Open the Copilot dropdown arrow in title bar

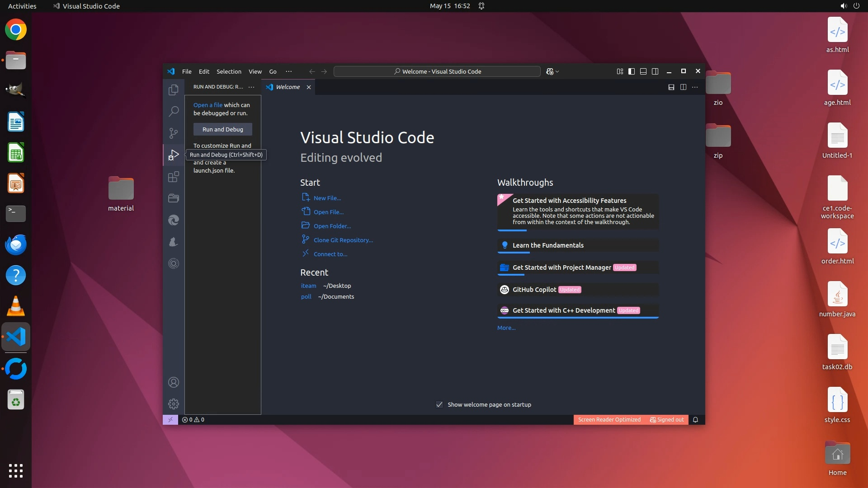(557, 71)
